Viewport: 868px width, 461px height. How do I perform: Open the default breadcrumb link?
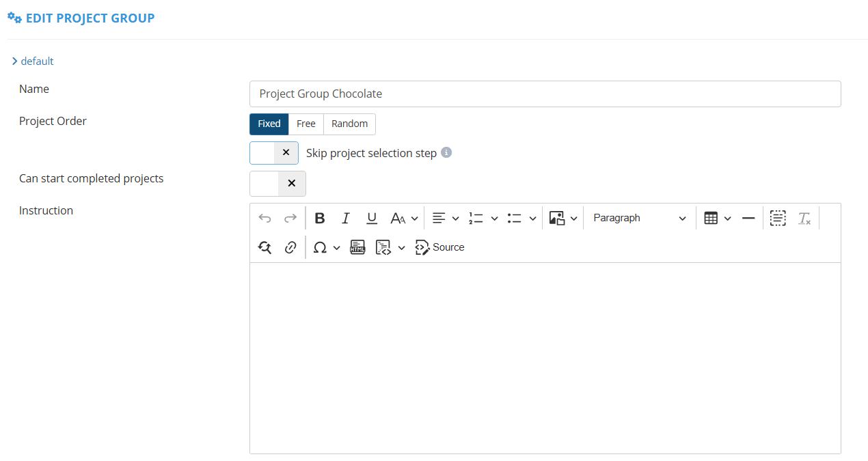(x=37, y=61)
